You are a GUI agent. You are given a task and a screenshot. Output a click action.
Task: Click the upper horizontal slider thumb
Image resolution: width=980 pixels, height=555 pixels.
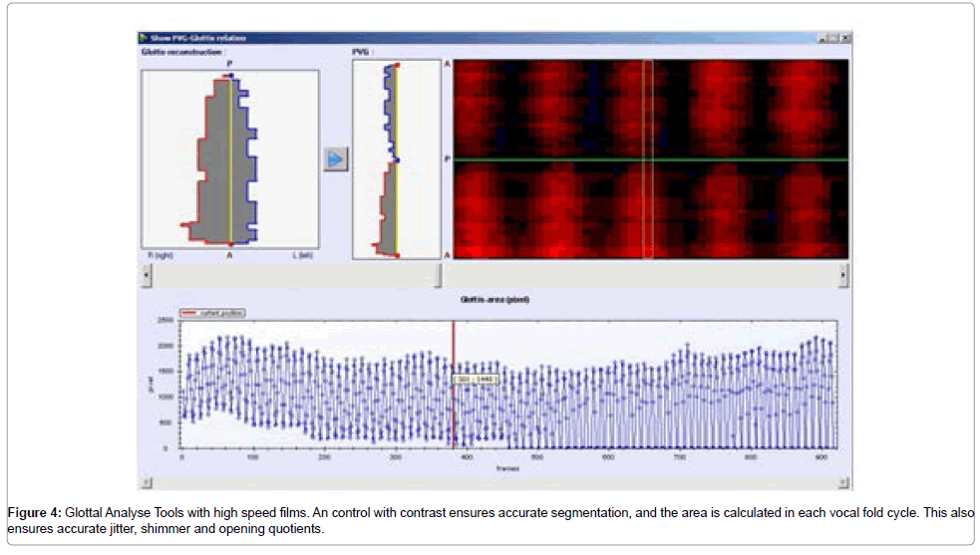[438, 275]
